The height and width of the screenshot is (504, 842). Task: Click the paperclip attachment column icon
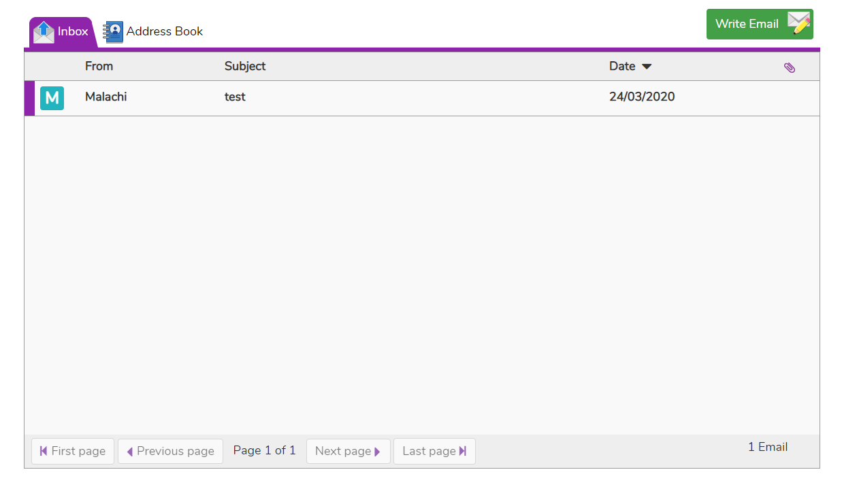[790, 67]
